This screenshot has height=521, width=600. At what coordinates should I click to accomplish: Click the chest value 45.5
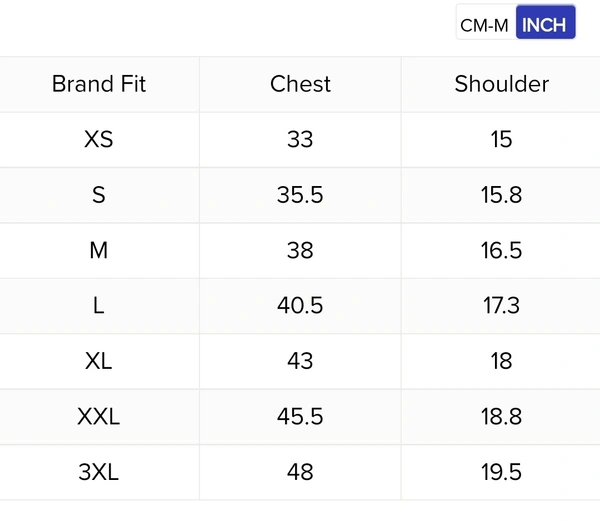[300, 416]
